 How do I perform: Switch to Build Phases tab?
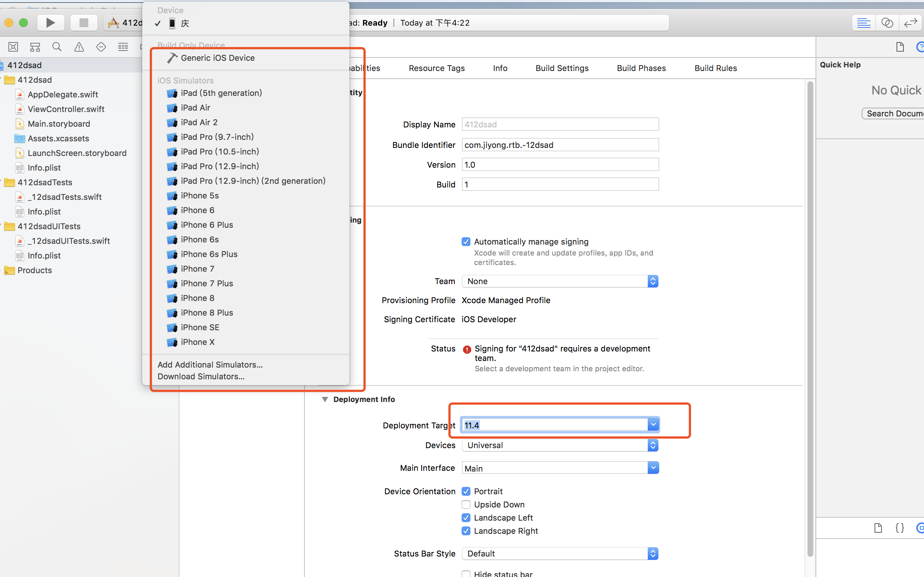tap(641, 68)
